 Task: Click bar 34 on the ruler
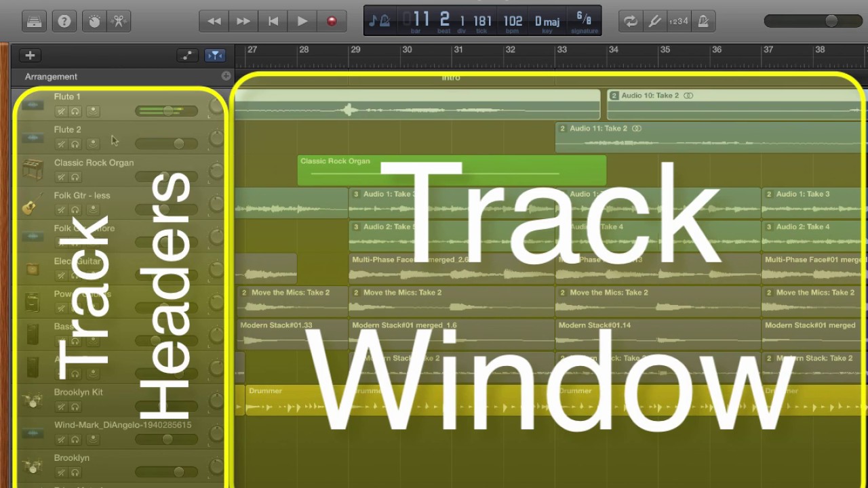[613, 49]
